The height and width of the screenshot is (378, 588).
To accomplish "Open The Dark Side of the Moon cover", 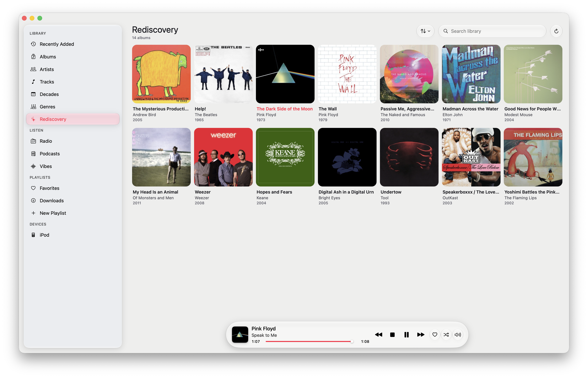I will point(285,74).
